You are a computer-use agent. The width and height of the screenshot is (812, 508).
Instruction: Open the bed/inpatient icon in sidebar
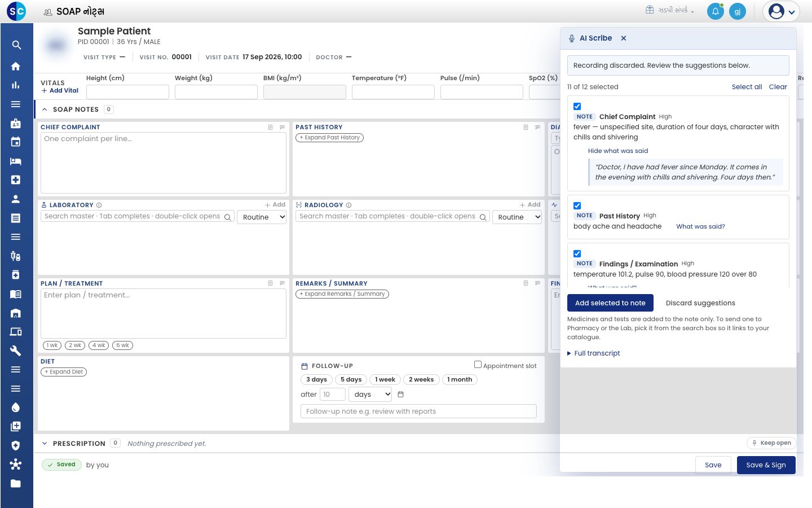tap(16, 161)
